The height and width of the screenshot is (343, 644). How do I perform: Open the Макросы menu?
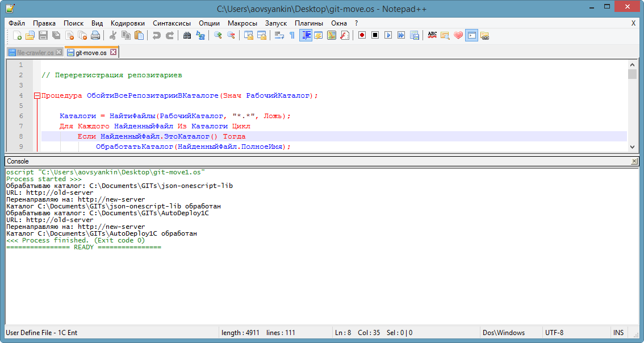point(242,23)
